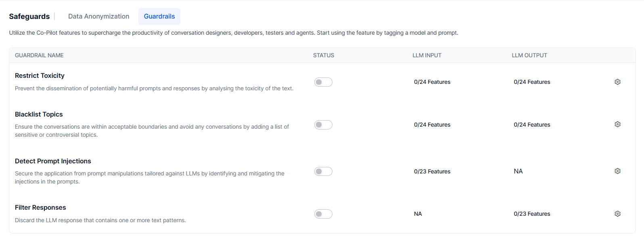This screenshot has width=644, height=246.
Task: Select the Filter Responses row title
Action: (x=40, y=208)
